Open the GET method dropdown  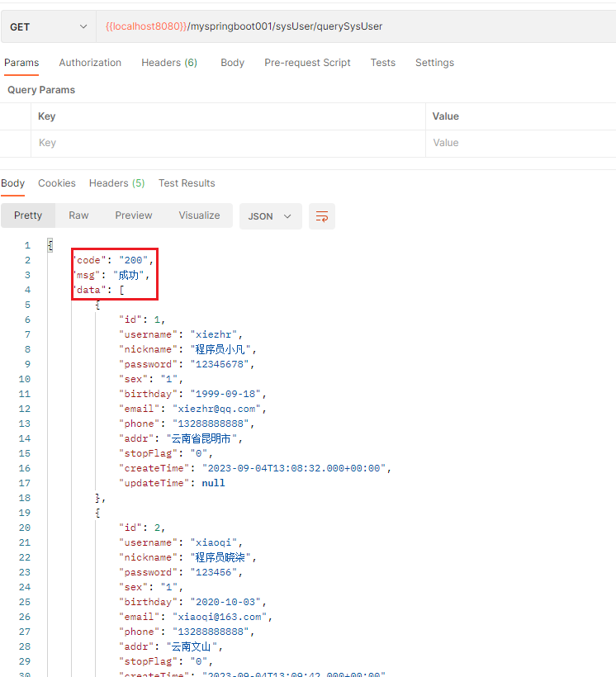click(48, 26)
